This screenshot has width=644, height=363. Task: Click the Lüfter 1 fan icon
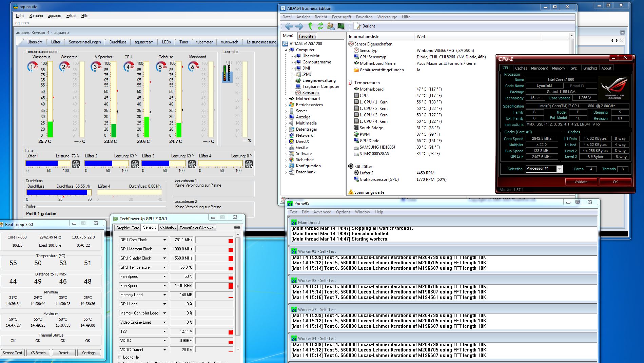point(76,164)
